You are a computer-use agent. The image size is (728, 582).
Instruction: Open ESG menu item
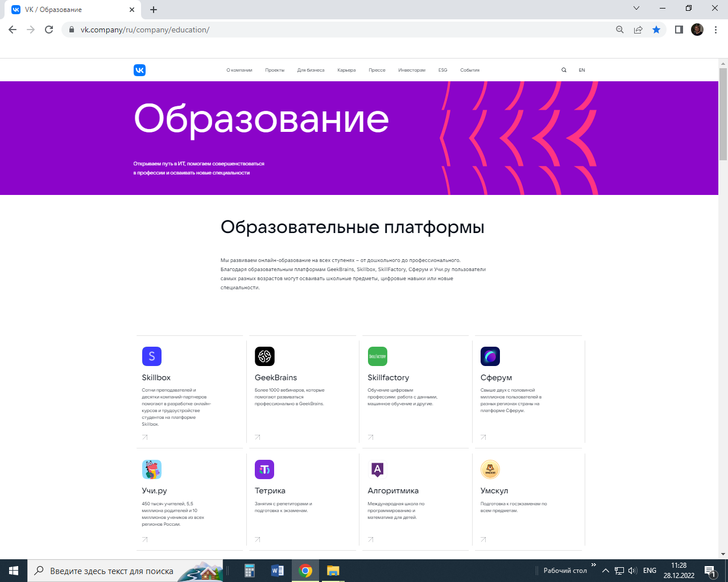pyautogui.click(x=443, y=70)
